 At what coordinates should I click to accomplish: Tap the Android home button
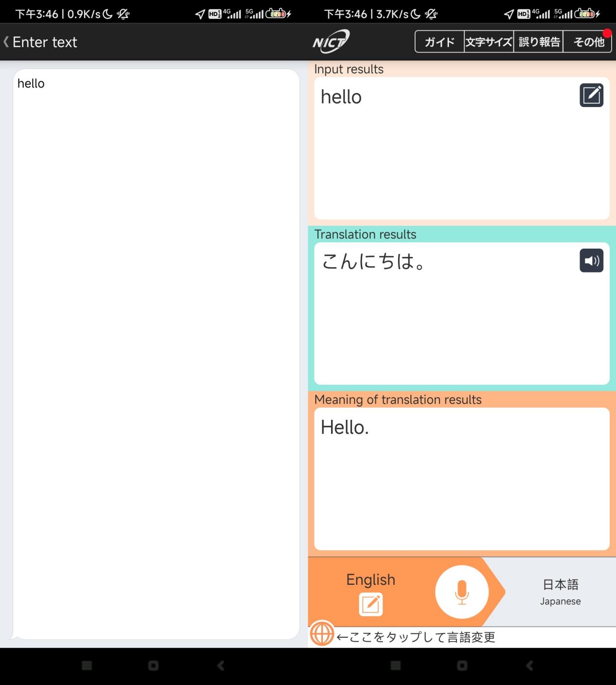point(153,666)
